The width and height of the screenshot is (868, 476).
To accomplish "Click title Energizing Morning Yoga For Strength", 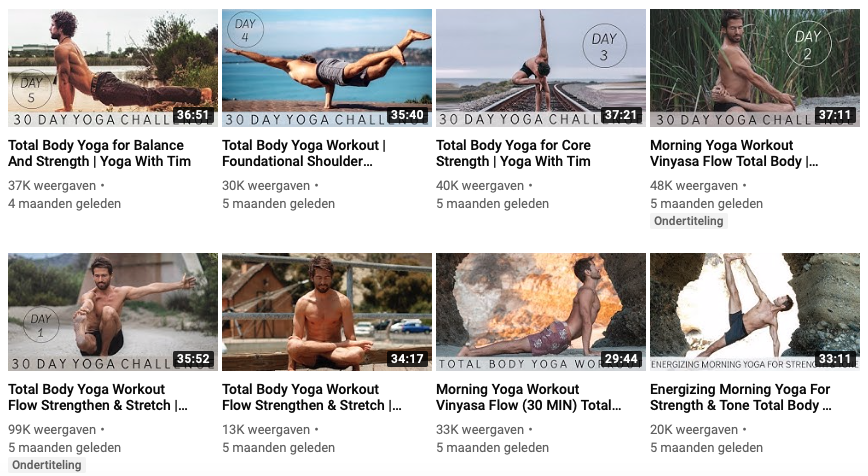I will [741, 397].
